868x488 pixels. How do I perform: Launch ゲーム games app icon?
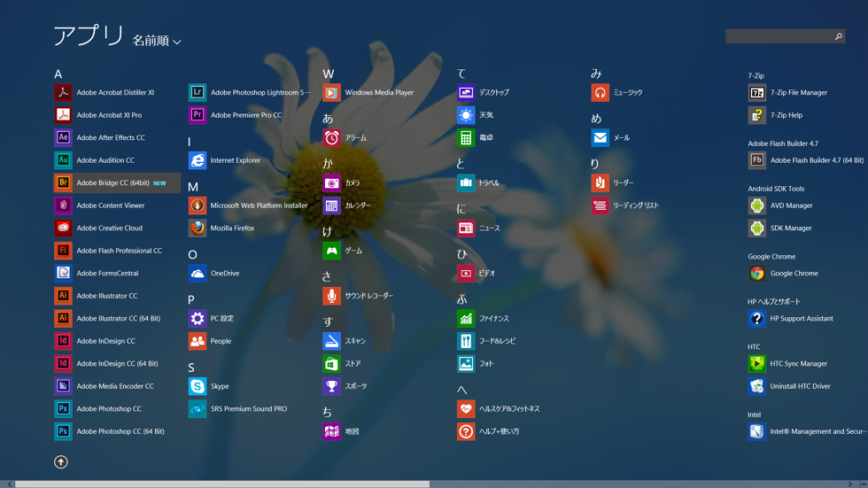click(x=331, y=251)
